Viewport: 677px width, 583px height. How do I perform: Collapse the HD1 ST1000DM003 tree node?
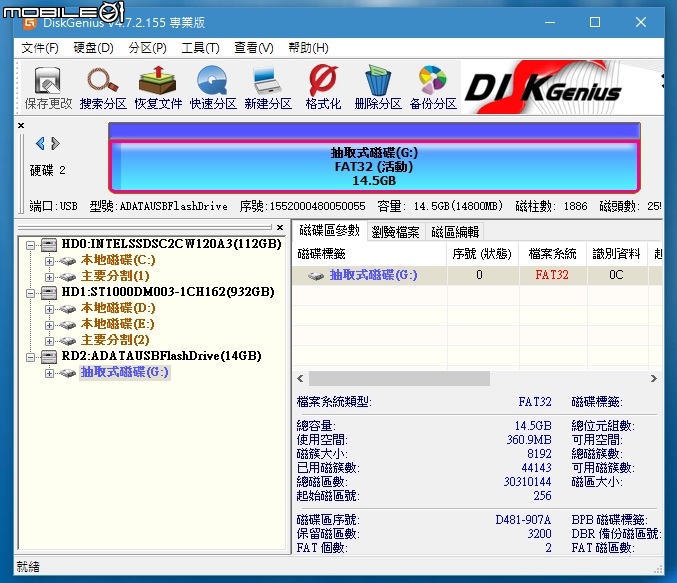pos(30,293)
